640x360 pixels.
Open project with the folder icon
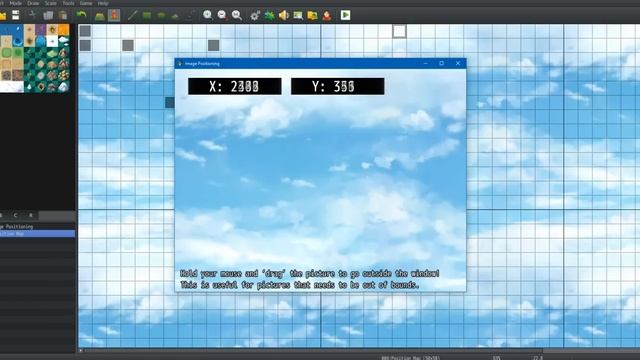tap(2, 16)
